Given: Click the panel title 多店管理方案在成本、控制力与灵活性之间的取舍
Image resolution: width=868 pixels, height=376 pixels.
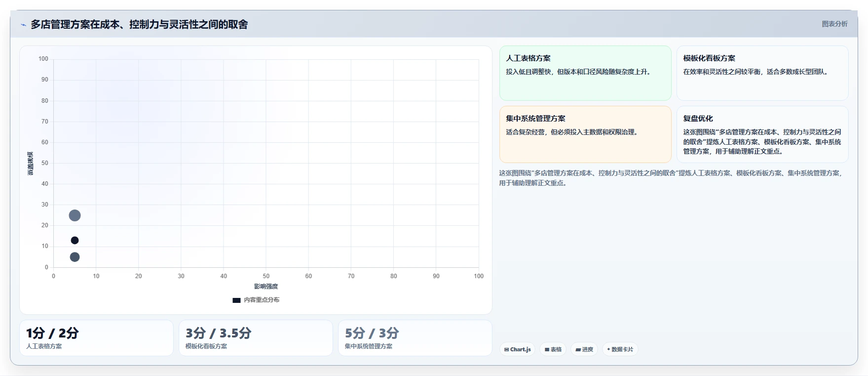Looking at the screenshot, I should [x=139, y=24].
